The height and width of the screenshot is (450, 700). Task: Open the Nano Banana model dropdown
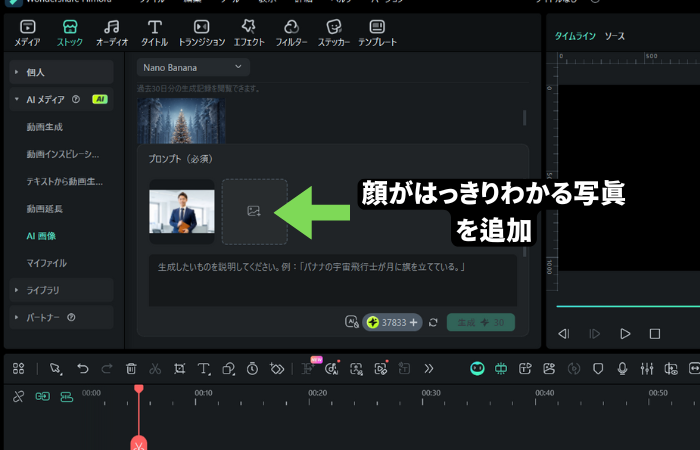193,67
